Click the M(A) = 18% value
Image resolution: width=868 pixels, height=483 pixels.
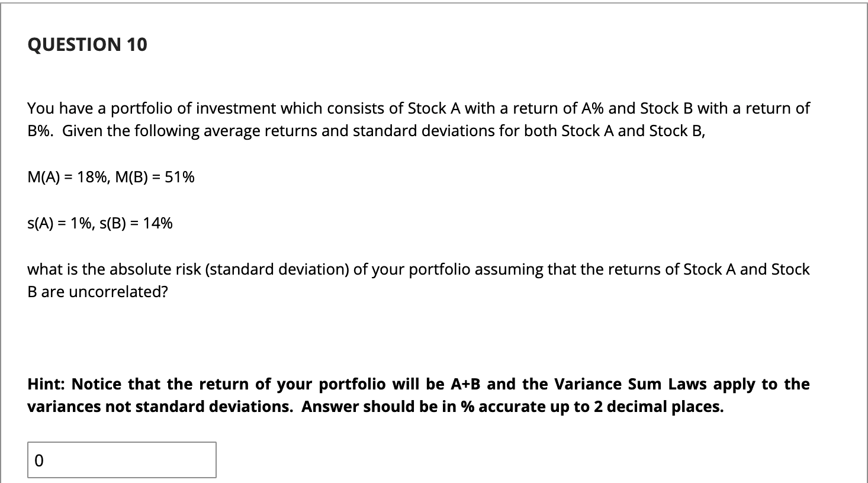[x=65, y=177]
